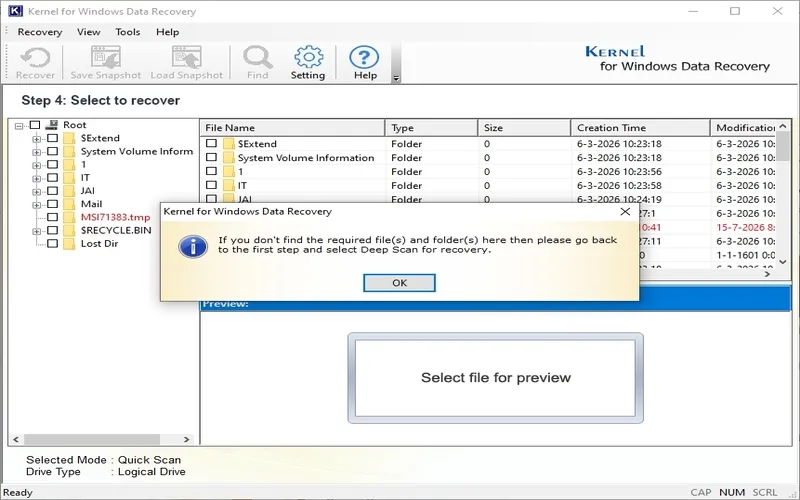Open the View menu
Viewport: 800px width, 500px height.
(x=88, y=32)
